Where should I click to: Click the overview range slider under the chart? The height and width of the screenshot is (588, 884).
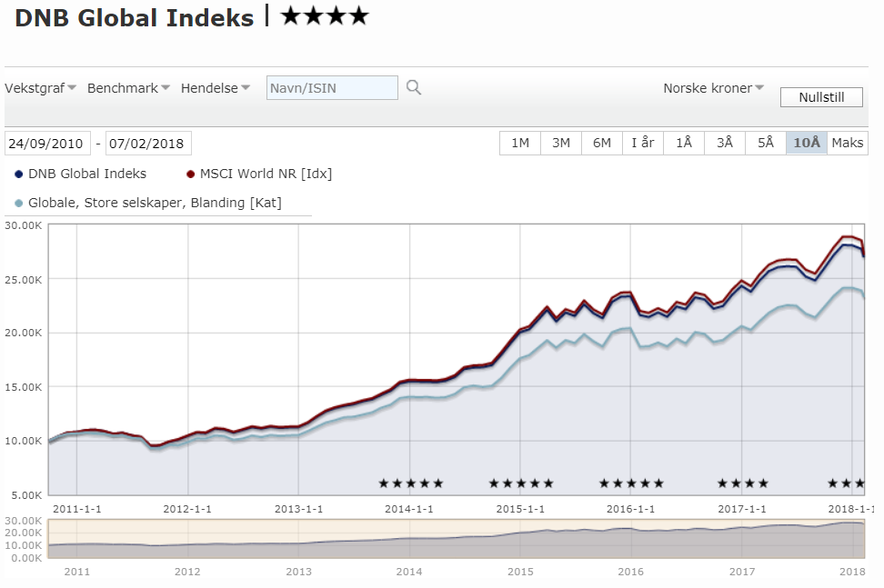pos(456,539)
